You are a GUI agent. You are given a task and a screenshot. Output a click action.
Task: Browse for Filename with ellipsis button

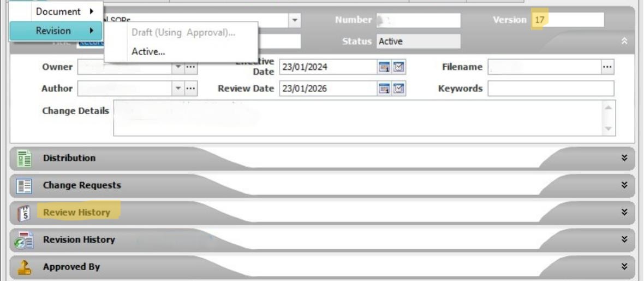[607, 67]
